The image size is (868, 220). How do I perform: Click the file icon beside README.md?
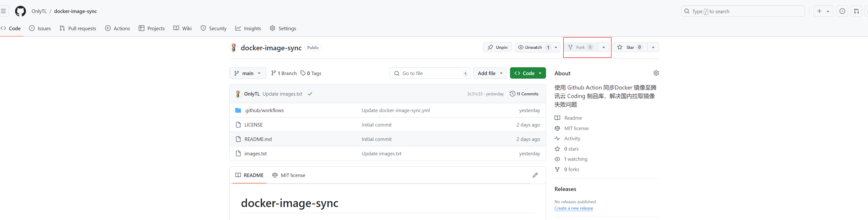238,139
